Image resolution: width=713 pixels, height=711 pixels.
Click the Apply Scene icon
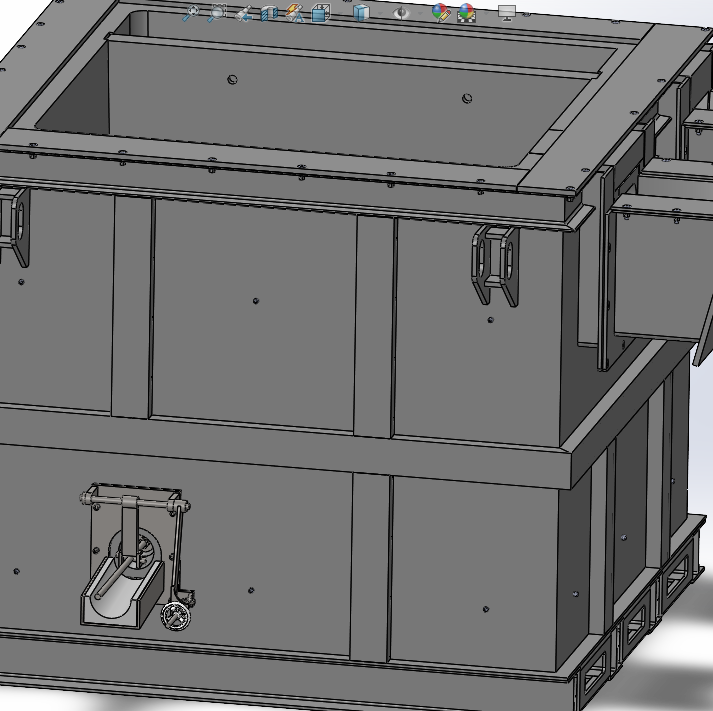[x=466, y=13]
